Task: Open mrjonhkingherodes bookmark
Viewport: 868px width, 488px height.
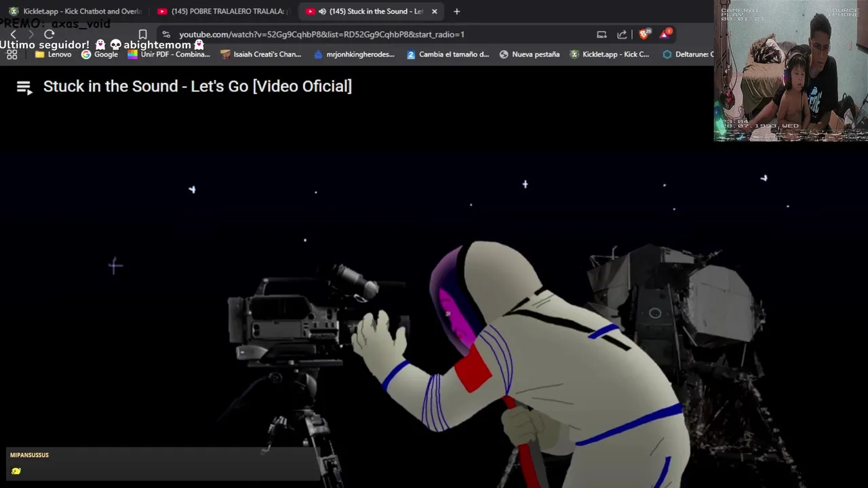Action: pyautogui.click(x=354, y=54)
